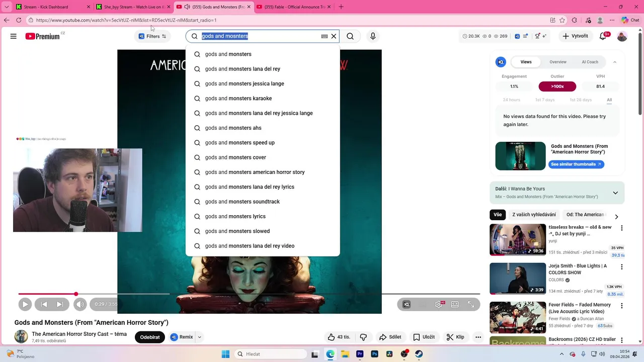644x362 pixels.
Task: Start voice search with microphone icon
Action: coord(373,36)
